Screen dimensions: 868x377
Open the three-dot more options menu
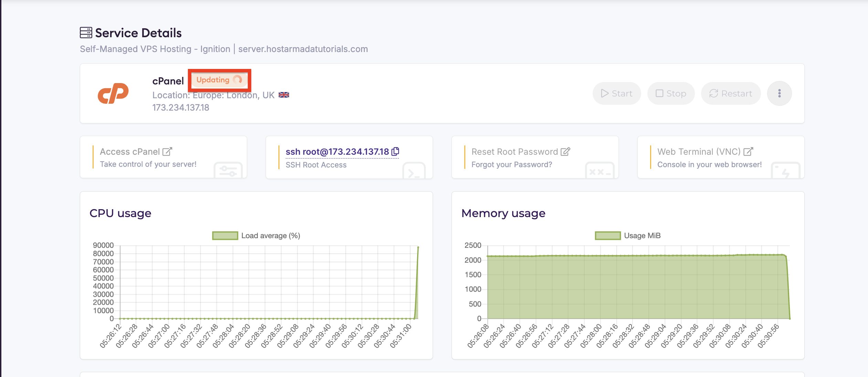coord(779,93)
